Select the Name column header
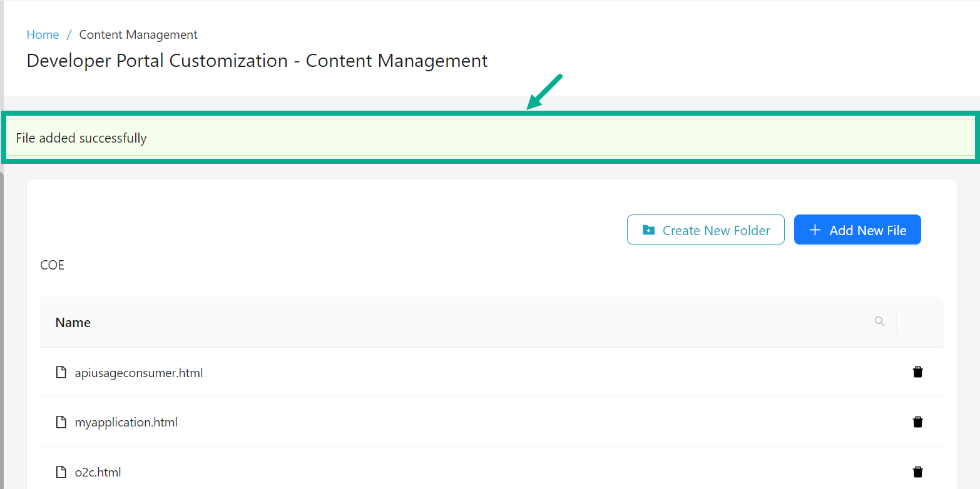 tap(73, 322)
